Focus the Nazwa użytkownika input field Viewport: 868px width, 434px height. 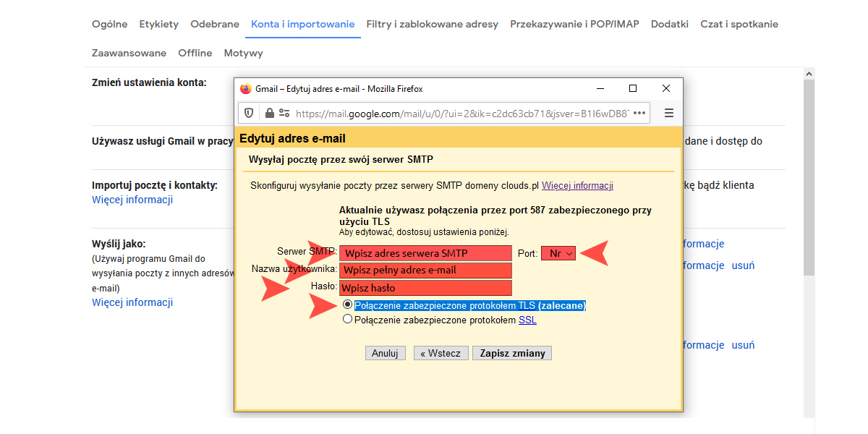425,271
